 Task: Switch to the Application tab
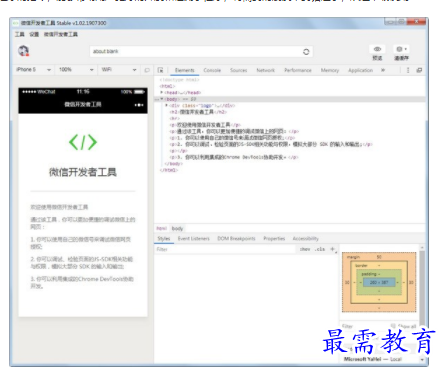coord(360,70)
